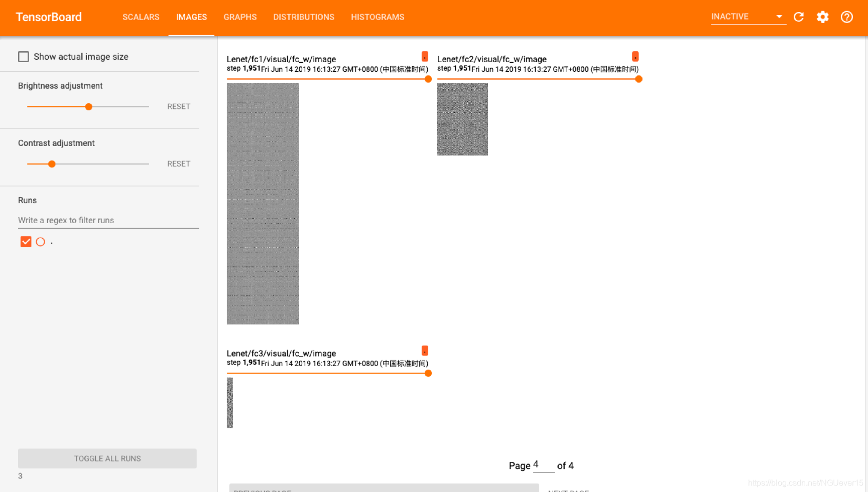This screenshot has height=492, width=868.
Task: Click the Lenet/fc3/visual/fc_w/image title
Action: (x=281, y=354)
